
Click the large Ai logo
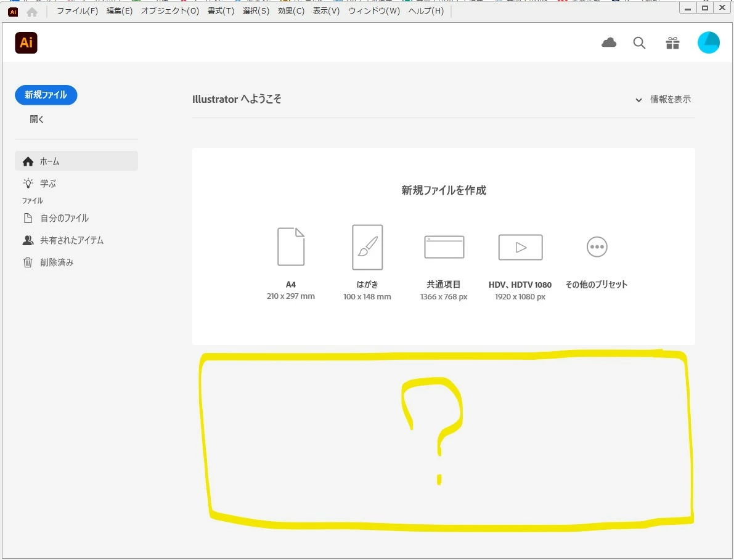[x=27, y=43]
